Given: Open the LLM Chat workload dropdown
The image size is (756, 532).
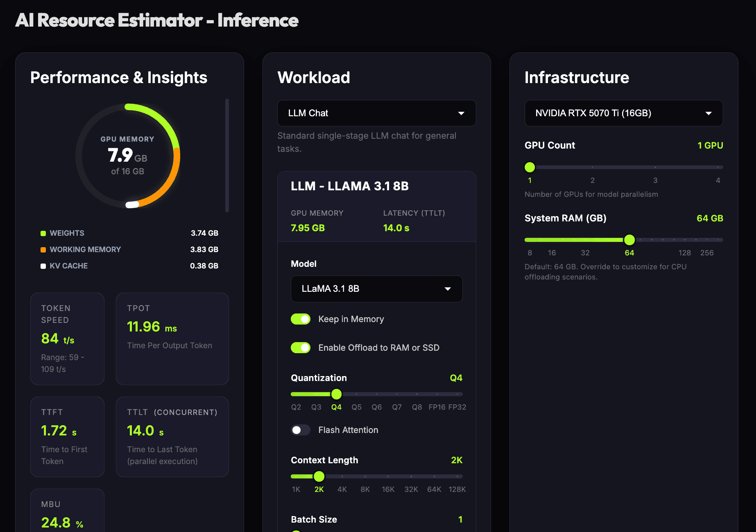Looking at the screenshot, I should 376,113.
